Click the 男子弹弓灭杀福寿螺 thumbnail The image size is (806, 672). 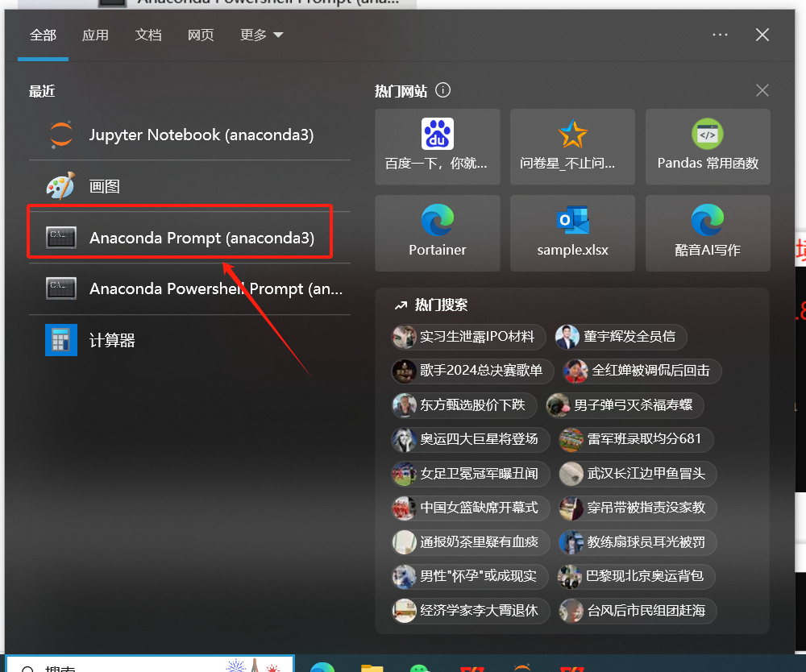pos(559,404)
